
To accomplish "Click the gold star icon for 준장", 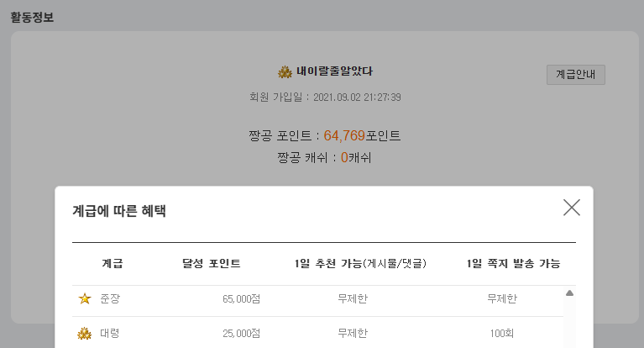I will (85, 298).
